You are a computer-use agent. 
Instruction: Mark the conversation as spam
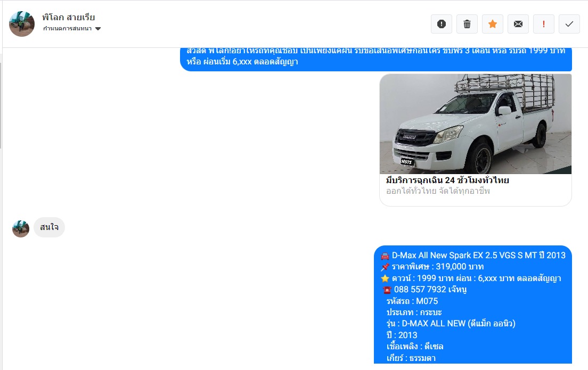tap(442, 24)
